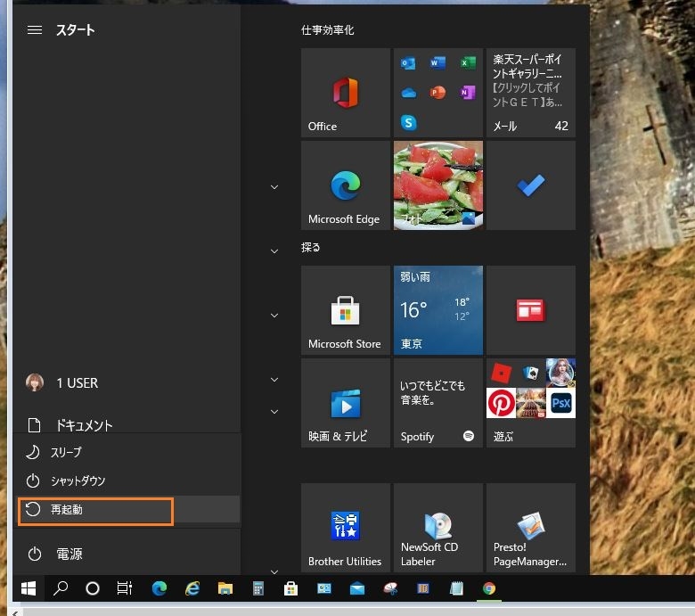The height and width of the screenshot is (616, 695).
Task: Launch Brother Utilities tile
Action: coord(346,528)
